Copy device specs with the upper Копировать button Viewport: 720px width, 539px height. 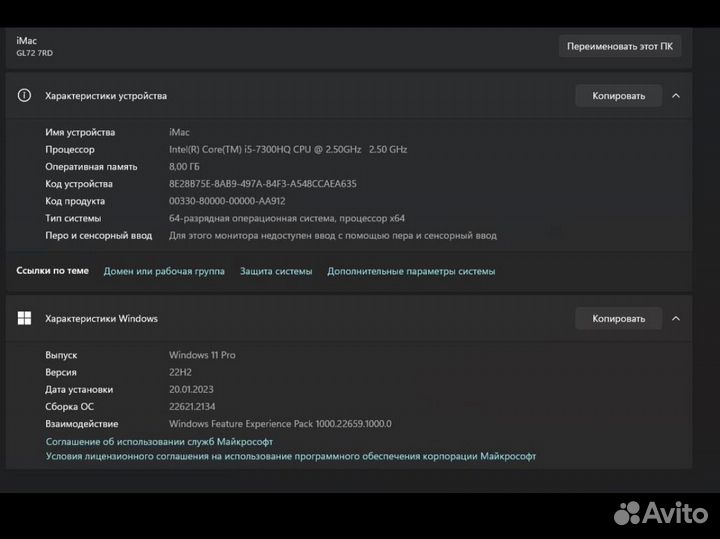618,96
